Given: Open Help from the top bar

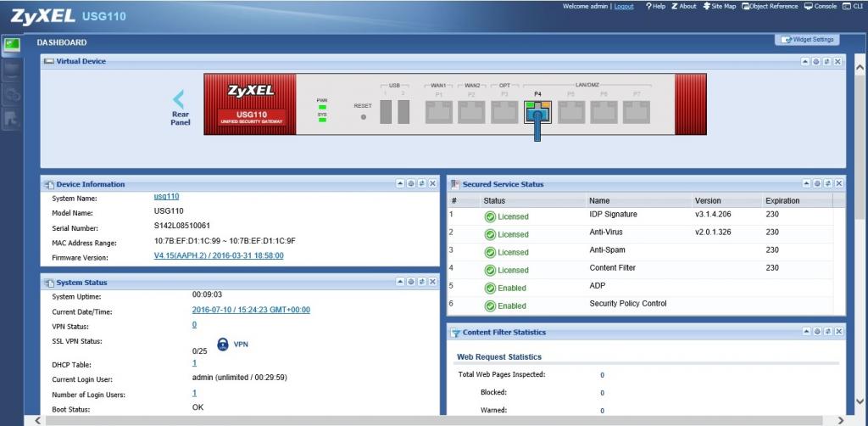Looking at the screenshot, I should pos(655,7).
